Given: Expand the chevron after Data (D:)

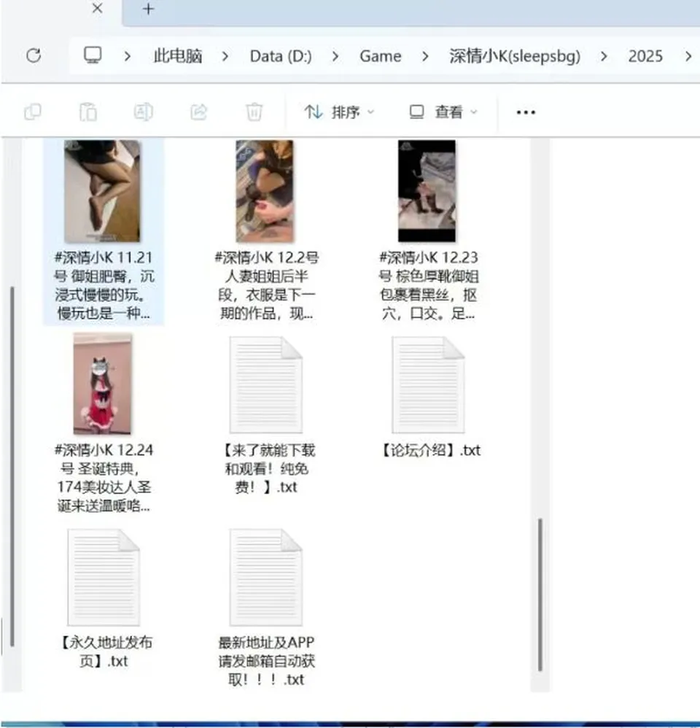Looking at the screenshot, I should pyautogui.click(x=335, y=56).
